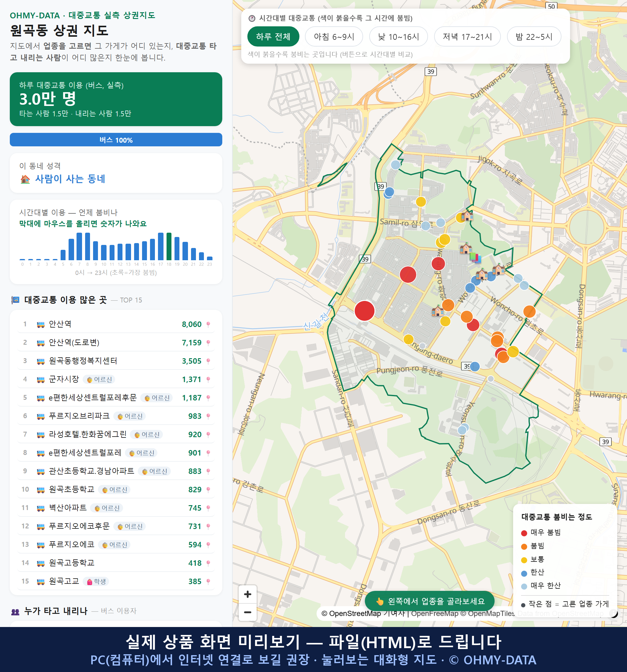Click the pin icon for 관산초등학교.경남아파트 row

click(x=208, y=471)
